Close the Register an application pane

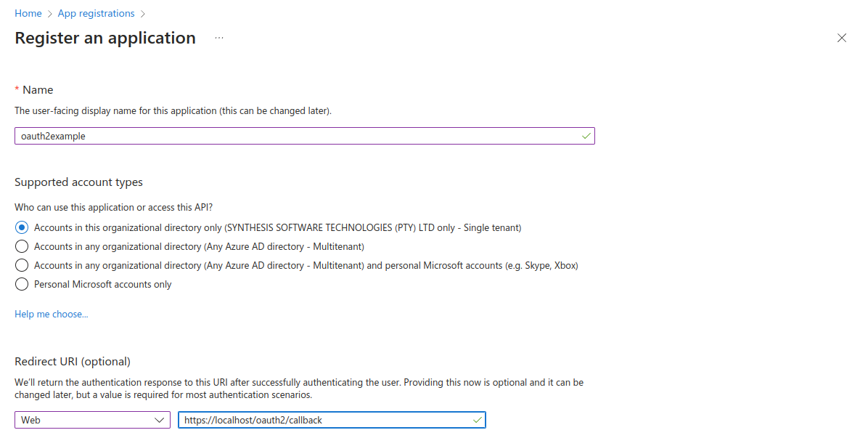point(842,38)
